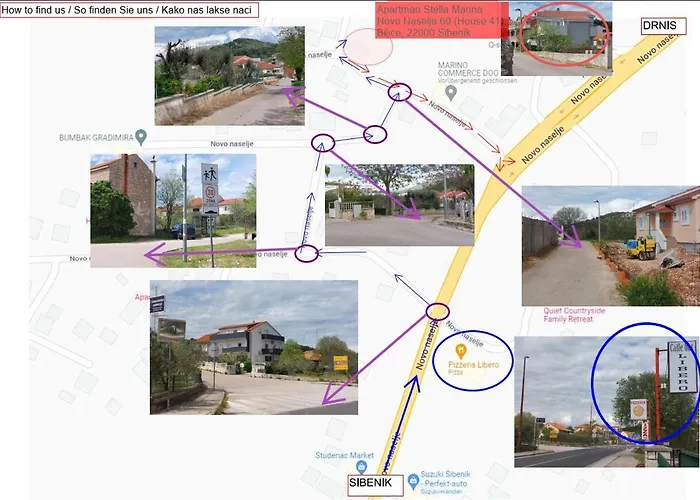Open the white apartment building junction photo

coord(254,346)
